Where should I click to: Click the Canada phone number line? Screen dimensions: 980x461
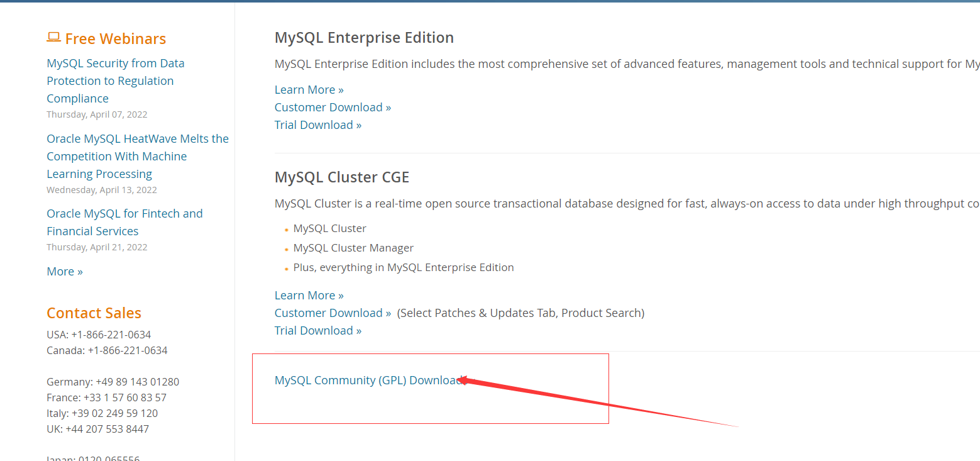pyautogui.click(x=107, y=350)
